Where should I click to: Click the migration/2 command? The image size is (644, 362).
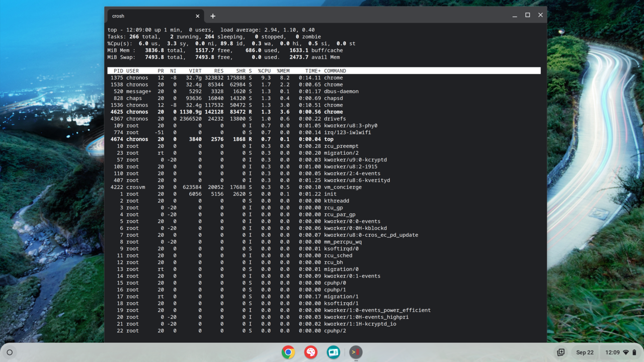click(x=341, y=153)
